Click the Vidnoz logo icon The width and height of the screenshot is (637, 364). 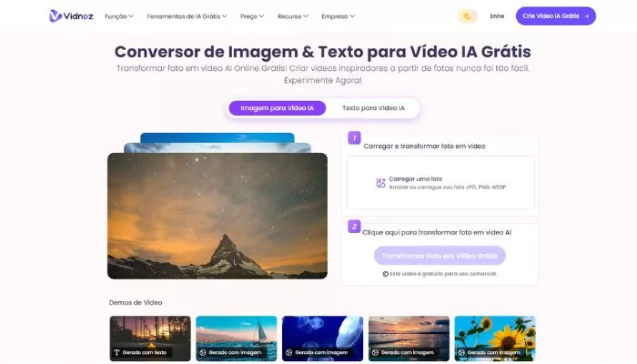coord(56,15)
